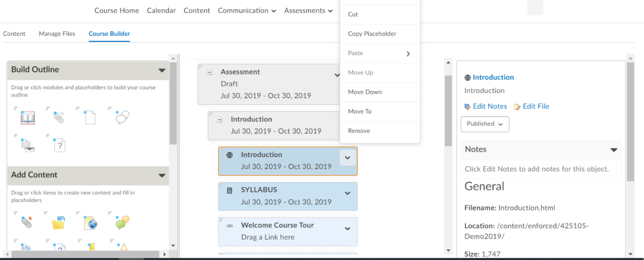Click the link placeholder chain icon
Screen dimensions: 644x260
point(59,117)
